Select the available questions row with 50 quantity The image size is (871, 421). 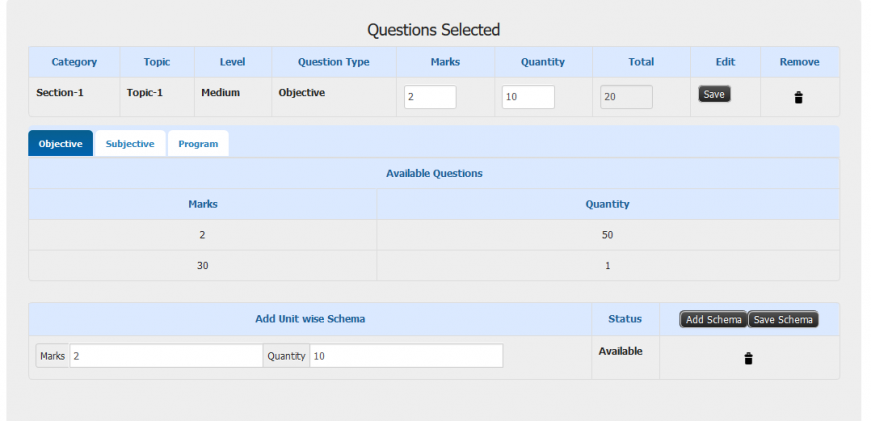pyautogui.click(x=434, y=235)
